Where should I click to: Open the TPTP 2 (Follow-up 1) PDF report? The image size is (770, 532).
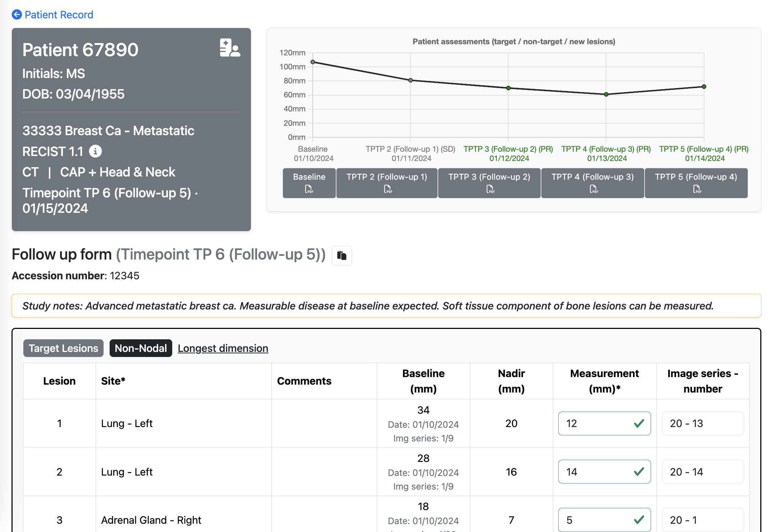click(387, 183)
